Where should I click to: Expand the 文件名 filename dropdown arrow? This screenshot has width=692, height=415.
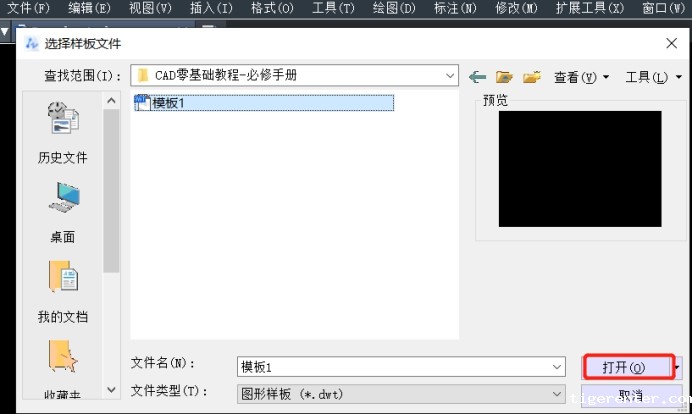[557, 367]
